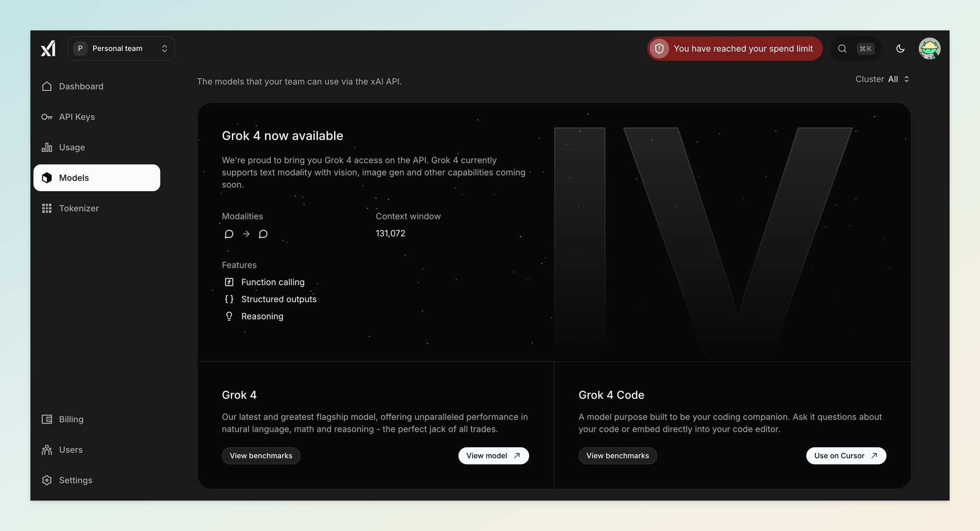The width and height of the screenshot is (980, 531).
Task: Click the Structured outputs braces icon
Action: 229,299
